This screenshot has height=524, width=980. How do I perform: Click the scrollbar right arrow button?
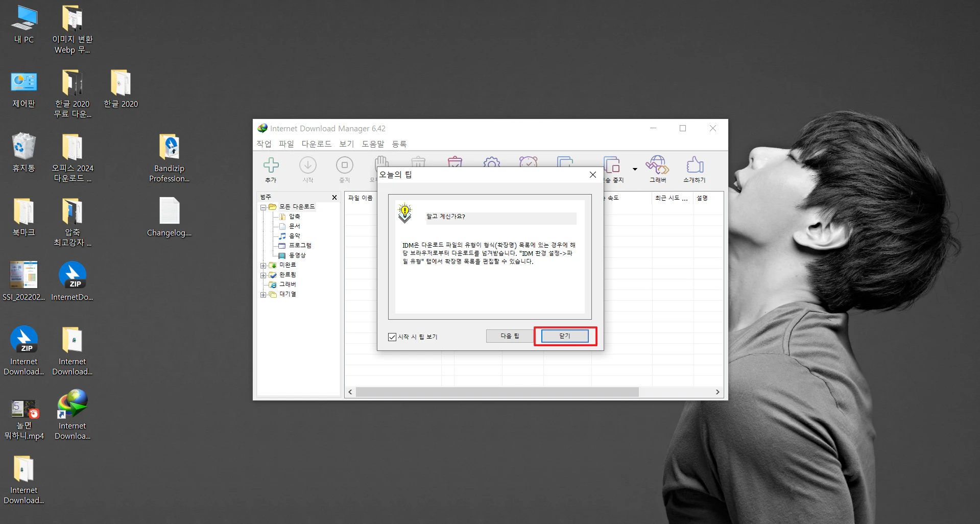point(718,392)
